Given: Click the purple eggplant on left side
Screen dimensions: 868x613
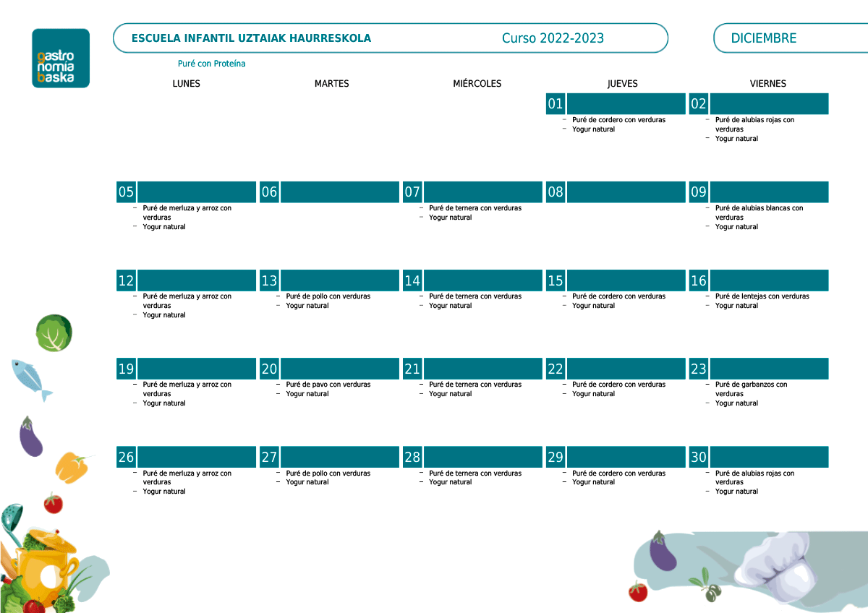Looking at the screenshot, I should tap(30, 437).
